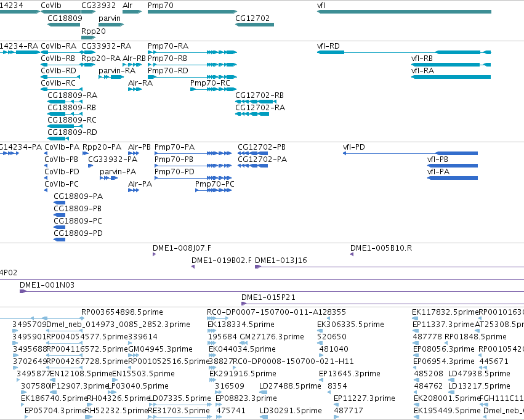Click EST RP003654898.5prime label

(122, 312)
